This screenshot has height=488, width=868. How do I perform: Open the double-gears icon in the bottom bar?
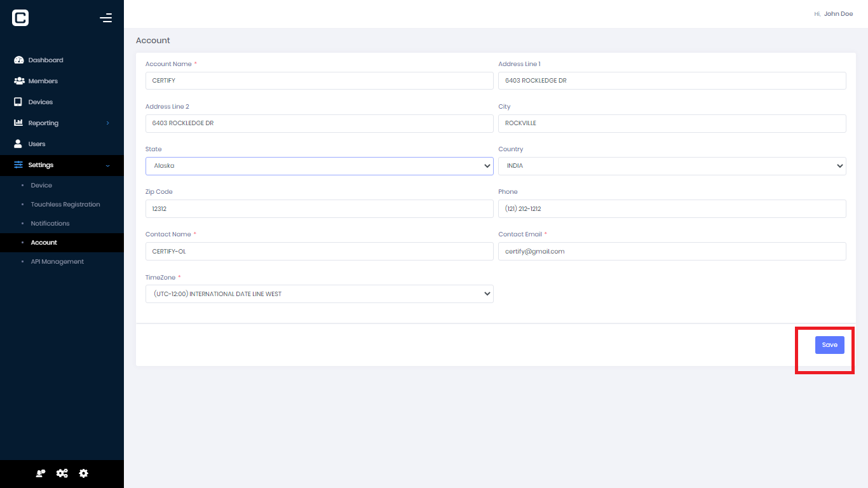62,473
